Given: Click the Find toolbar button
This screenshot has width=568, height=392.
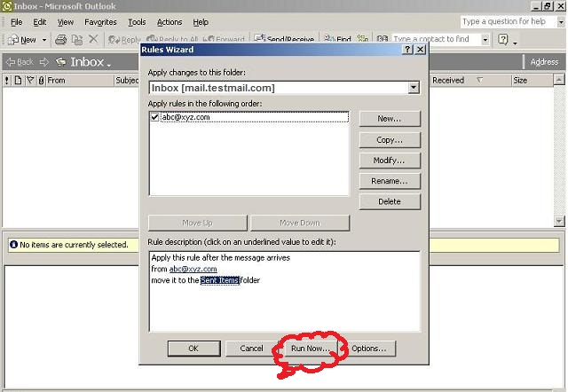Looking at the screenshot, I should pos(337,39).
